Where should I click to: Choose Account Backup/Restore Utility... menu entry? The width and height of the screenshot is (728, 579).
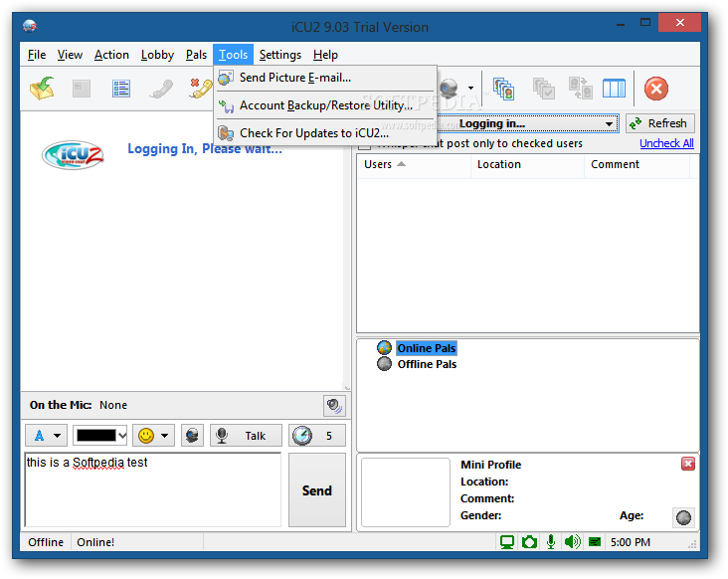pyautogui.click(x=325, y=105)
